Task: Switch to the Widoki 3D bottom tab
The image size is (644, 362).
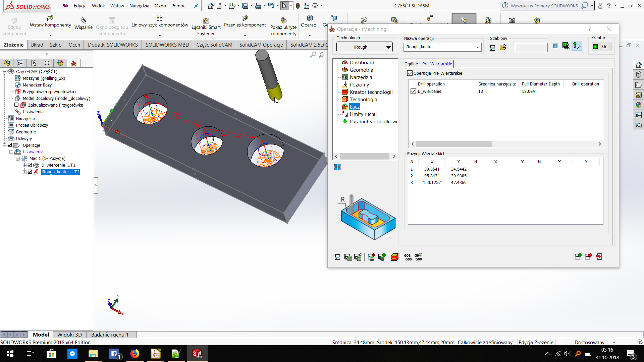Action: pos(69,335)
